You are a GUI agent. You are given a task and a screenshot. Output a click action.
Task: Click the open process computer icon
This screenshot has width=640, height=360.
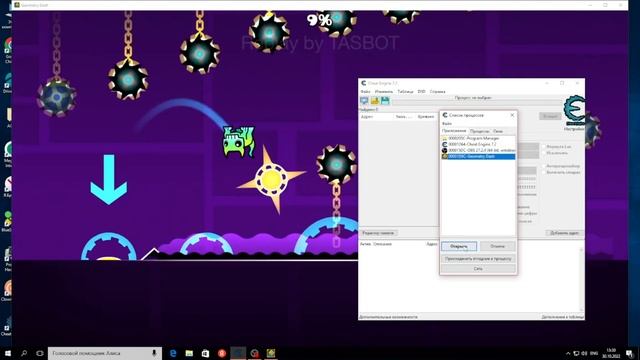pos(364,101)
